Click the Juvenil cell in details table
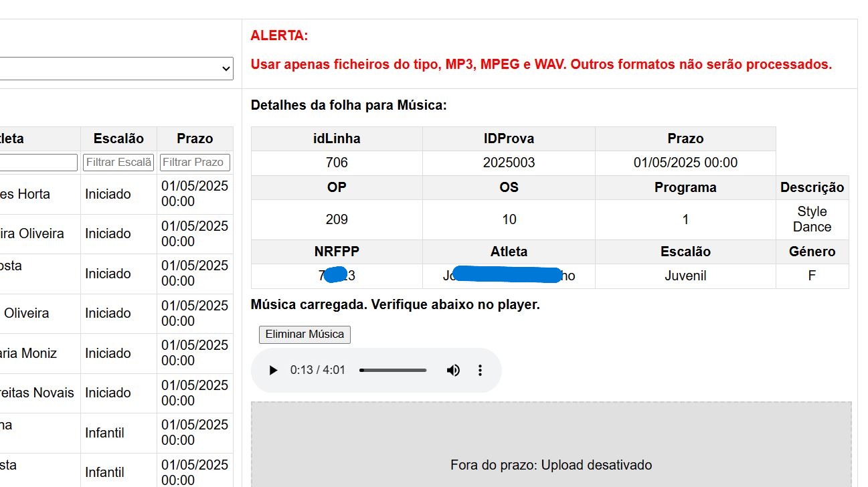 coord(685,276)
